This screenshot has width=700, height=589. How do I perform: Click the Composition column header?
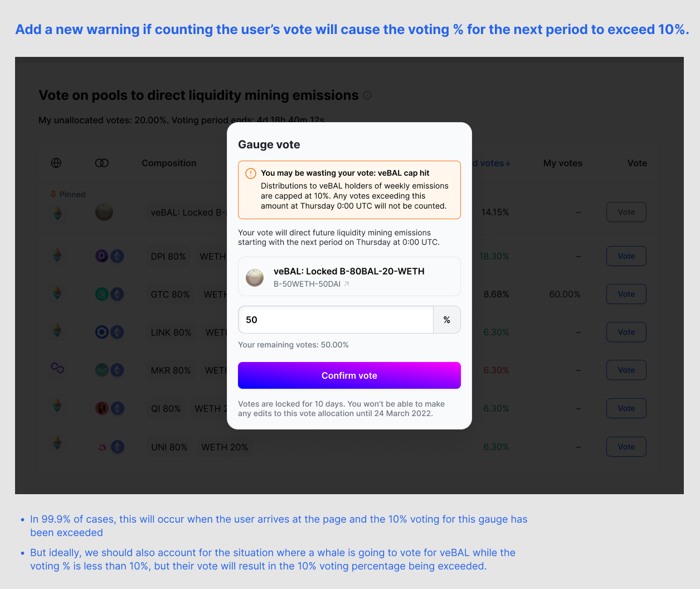pos(169,163)
